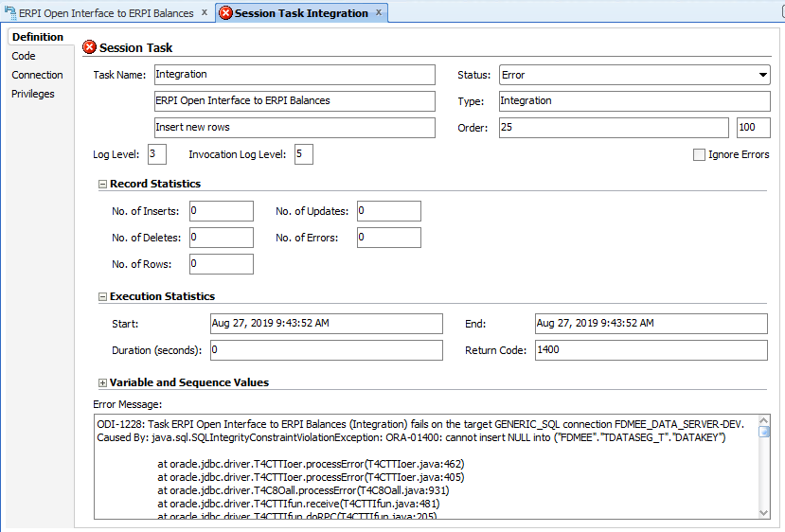Click the interface icon on ERPI tab
The width and height of the screenshot is (785, 532).
pos(10,13)
